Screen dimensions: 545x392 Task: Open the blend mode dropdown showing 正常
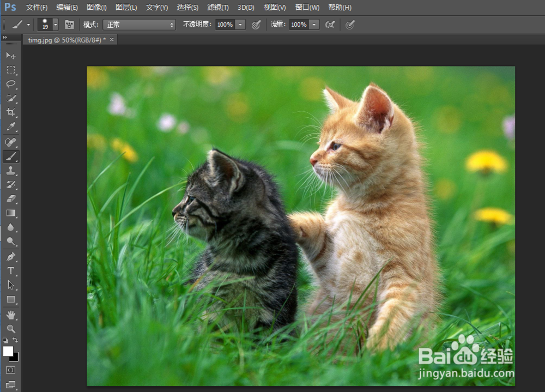point(140,25)
